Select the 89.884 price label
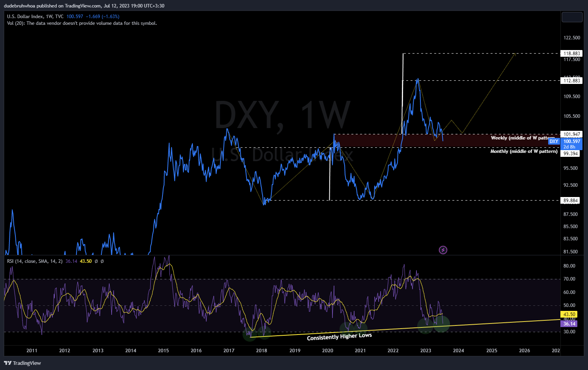Viewport: 588px width, 370px height. click(570, 200)
